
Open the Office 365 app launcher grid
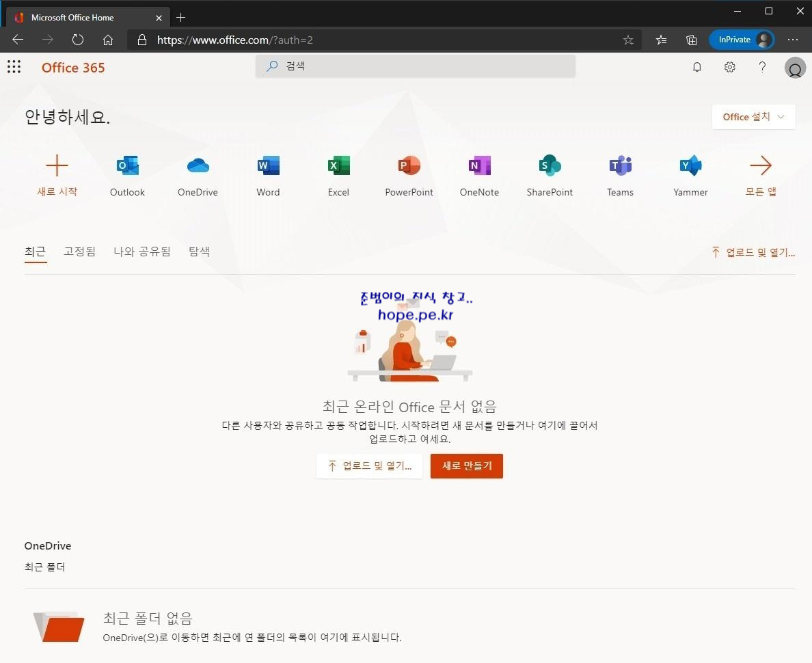[14, 67]
